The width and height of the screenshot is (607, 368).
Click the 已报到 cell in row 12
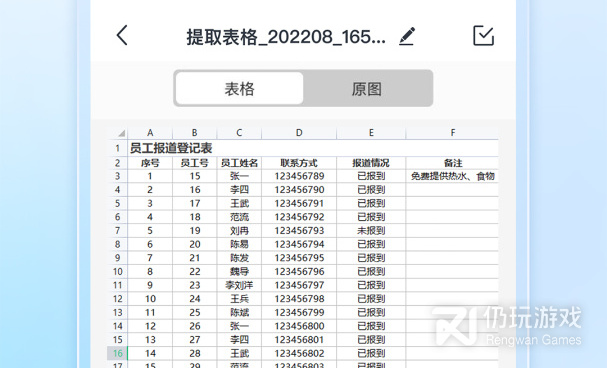(371, 299)
